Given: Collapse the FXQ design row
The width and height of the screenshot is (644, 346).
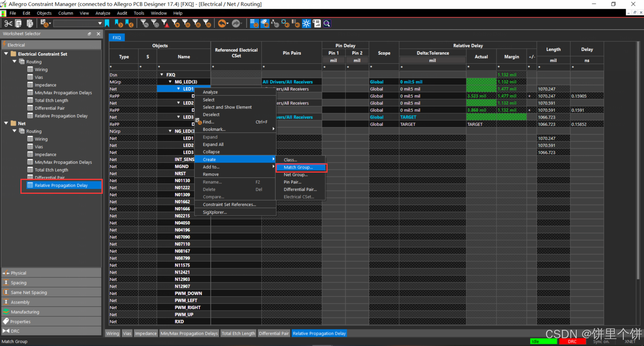Looking at the screenshot, I should [162, 75].
